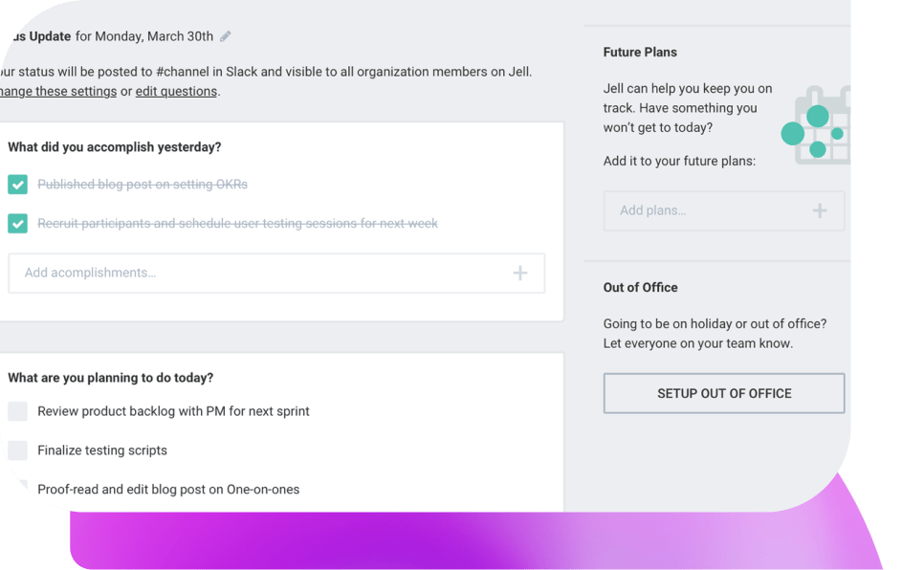This screenshot has width=924, height=570.
Task: Click the pencil edit icon beside March 30th
Action: pos(226,36)
